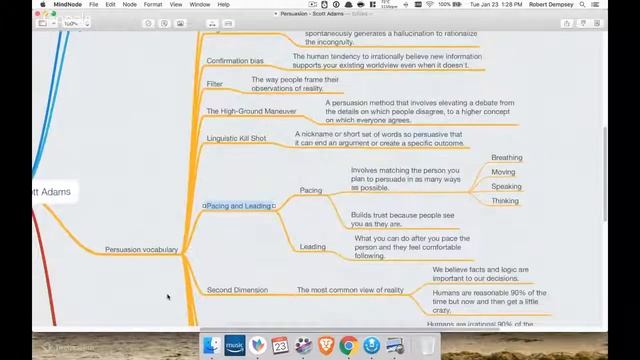Click the 'A nickname or short set of words' node

379,139
